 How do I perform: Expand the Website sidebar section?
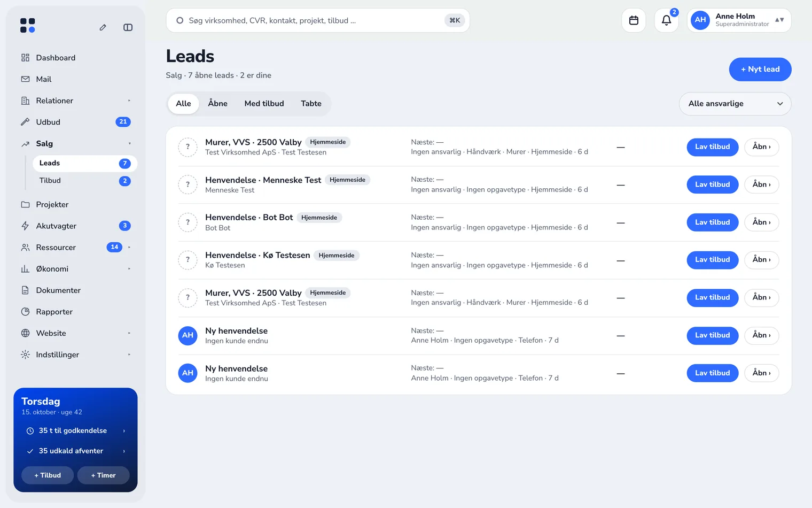click(x=129, y=333)
